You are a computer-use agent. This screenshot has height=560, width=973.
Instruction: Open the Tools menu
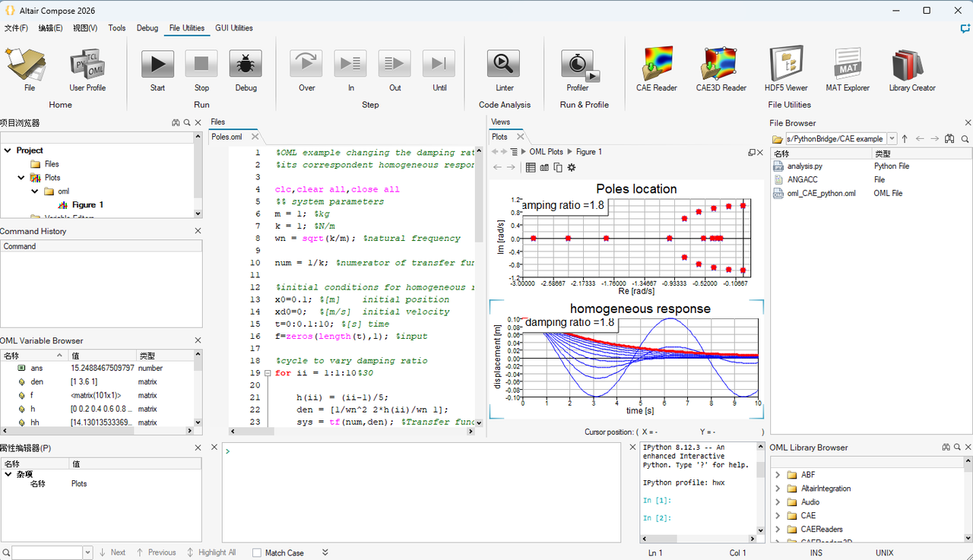117,28
